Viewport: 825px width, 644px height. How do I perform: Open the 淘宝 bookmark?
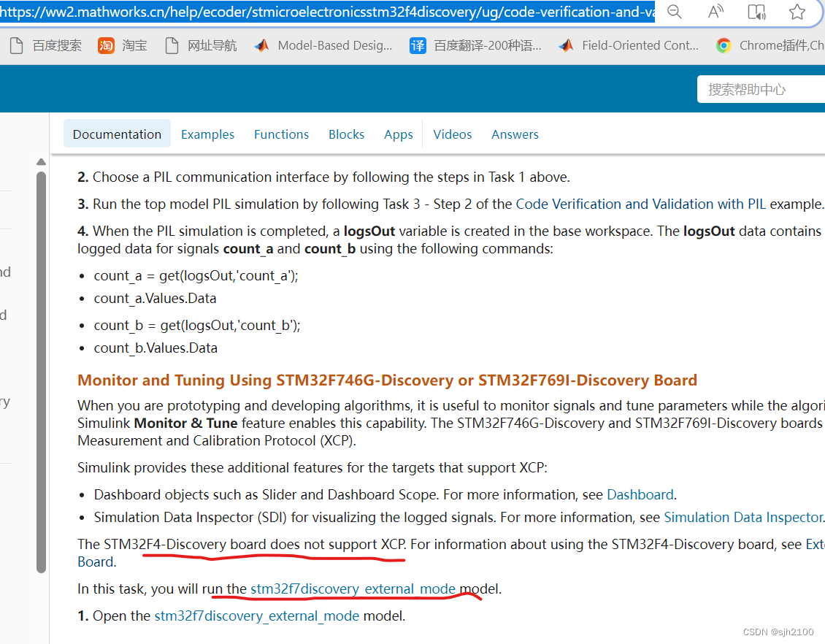pyautogui.click(x=123, y=46)
